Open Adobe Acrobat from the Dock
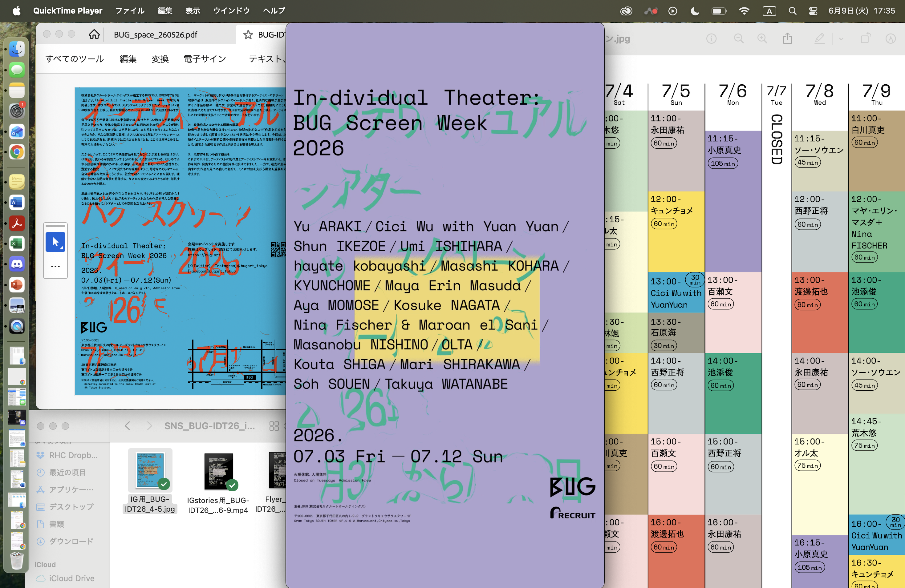Screen dimensions: 905x588 click(x=17, y=223)
